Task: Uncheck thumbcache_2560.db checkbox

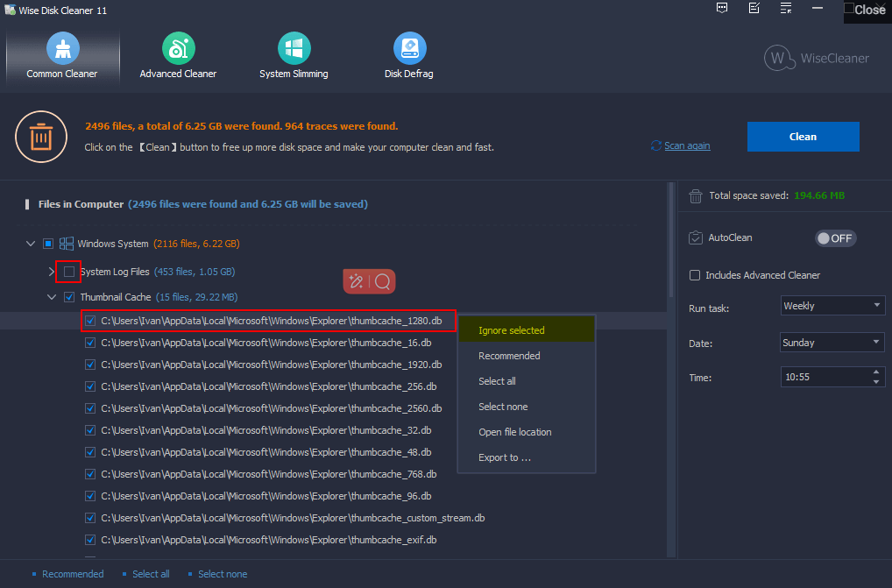Action: coord(90,408)
